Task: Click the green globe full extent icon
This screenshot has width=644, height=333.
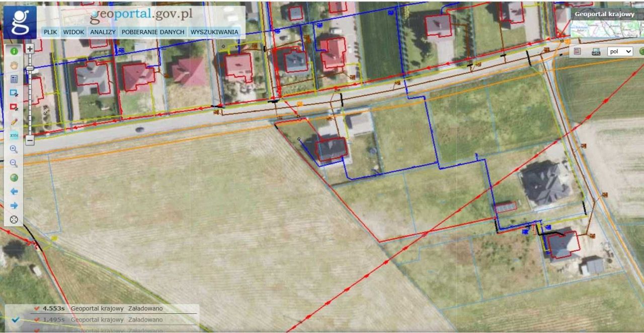Action: tap(14, 178)
